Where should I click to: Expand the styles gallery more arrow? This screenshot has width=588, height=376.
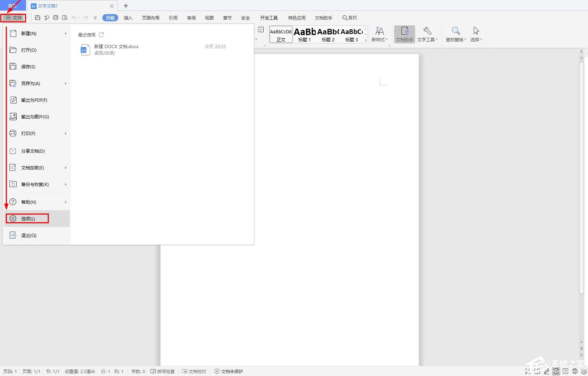coord(366,40)
